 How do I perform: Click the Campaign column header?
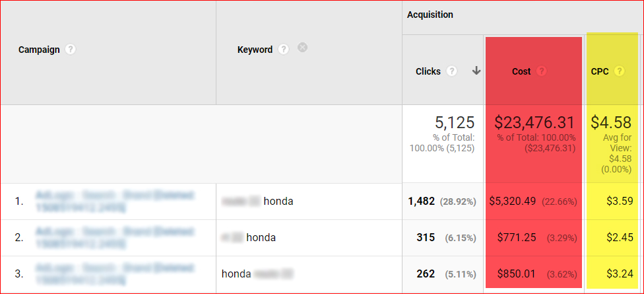click(39, 50)
